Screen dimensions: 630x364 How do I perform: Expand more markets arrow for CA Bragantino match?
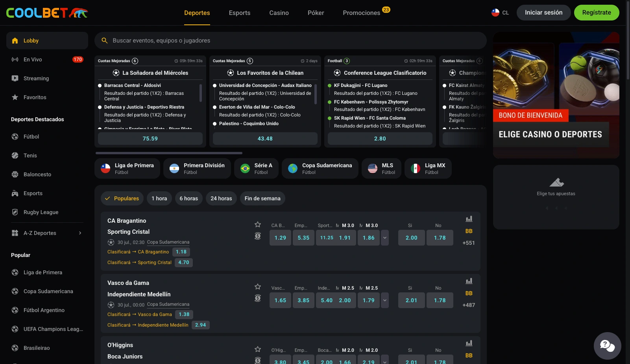click(x=385, y=238)
